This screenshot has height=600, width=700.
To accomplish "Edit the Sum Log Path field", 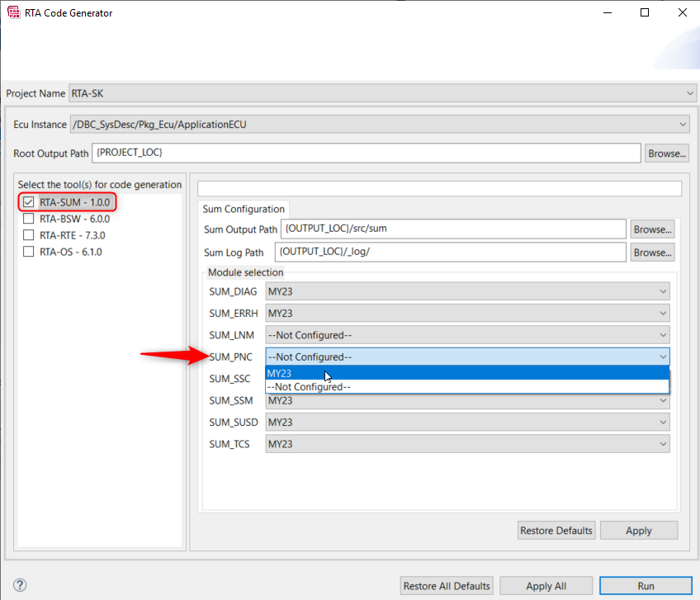I will click(451, 253).
